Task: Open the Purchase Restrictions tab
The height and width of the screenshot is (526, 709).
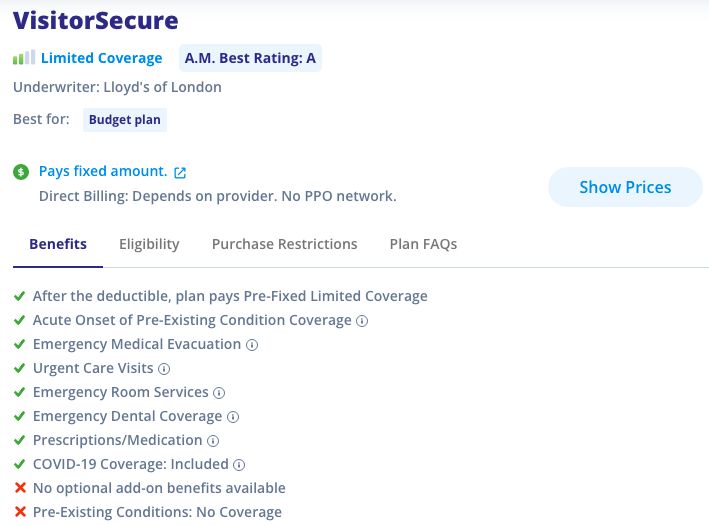Action: click(284, 244)
